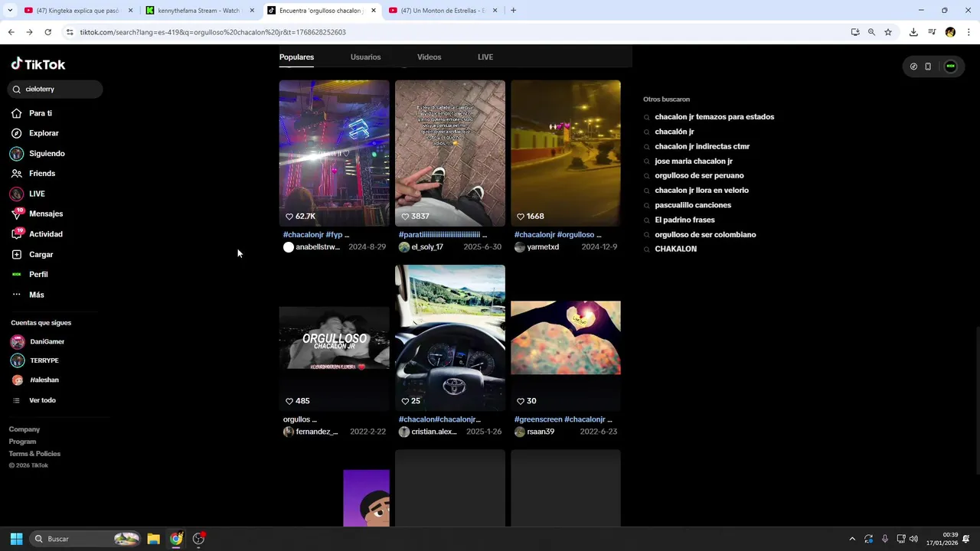Viewport: 980px width, 551px height.
Task: Open the taskbar volume control
Action: click(x=913, y=539)
